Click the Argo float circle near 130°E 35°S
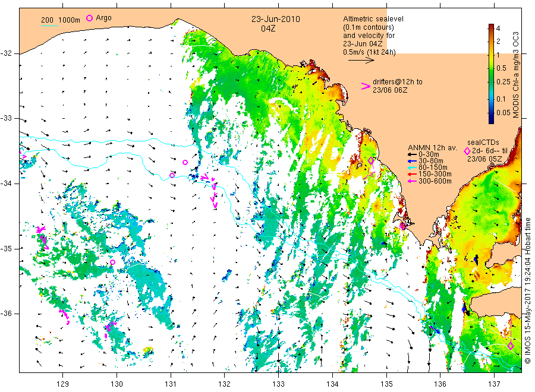 click(112, 262)
